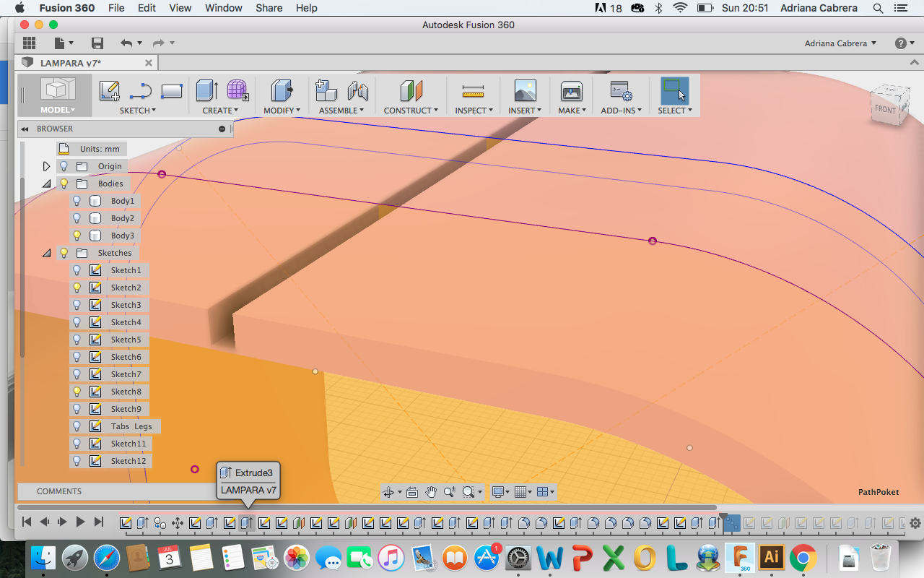Open timeline settings gear
This screenshot has width=924, height=578.
point(915,522)
